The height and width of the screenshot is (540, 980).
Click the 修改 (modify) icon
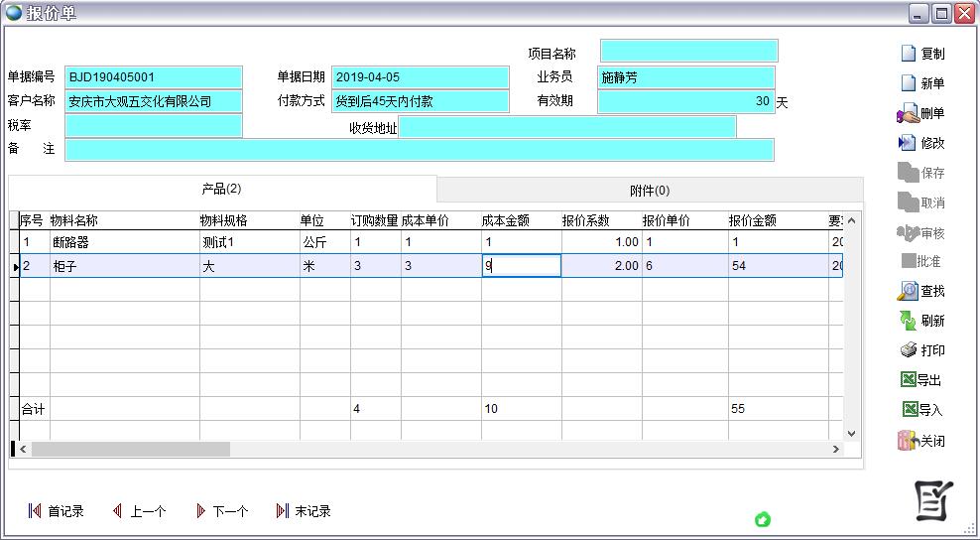(x=908, y=143)
